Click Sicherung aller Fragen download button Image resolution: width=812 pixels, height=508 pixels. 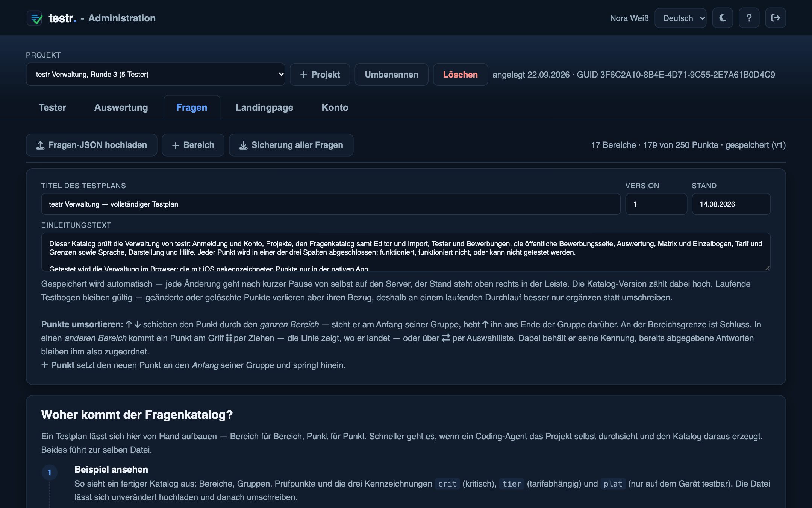tap(291, 145)
